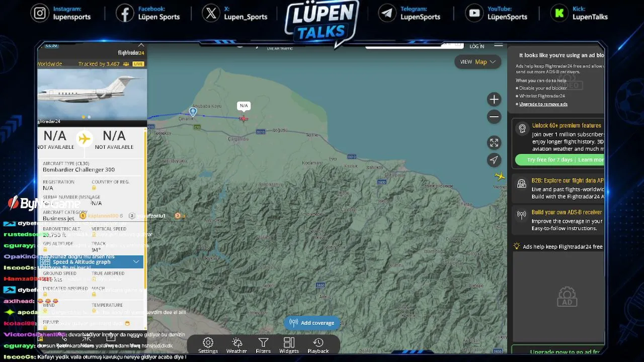Click the locked GPS Altitude icon

click(x=45, y=249)
